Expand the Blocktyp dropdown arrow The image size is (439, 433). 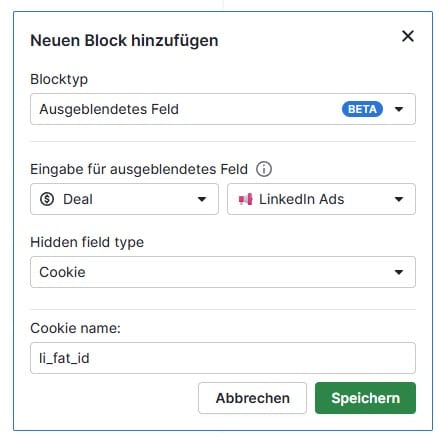coord(399,109)
